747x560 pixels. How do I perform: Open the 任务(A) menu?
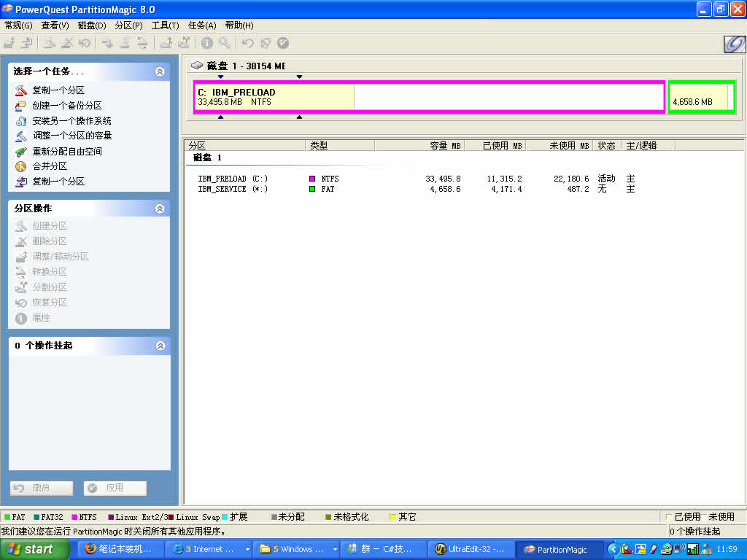coord(202,26)
